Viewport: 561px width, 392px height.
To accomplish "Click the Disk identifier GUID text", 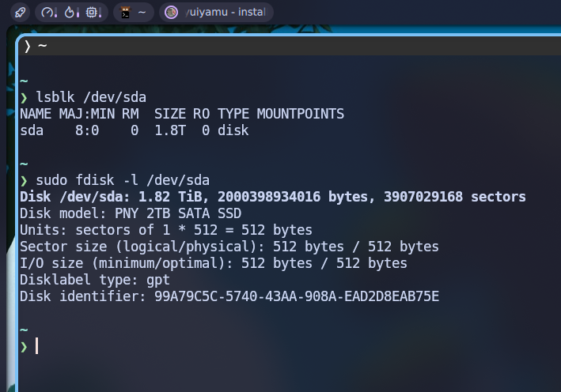I will [x=297, y=296].
